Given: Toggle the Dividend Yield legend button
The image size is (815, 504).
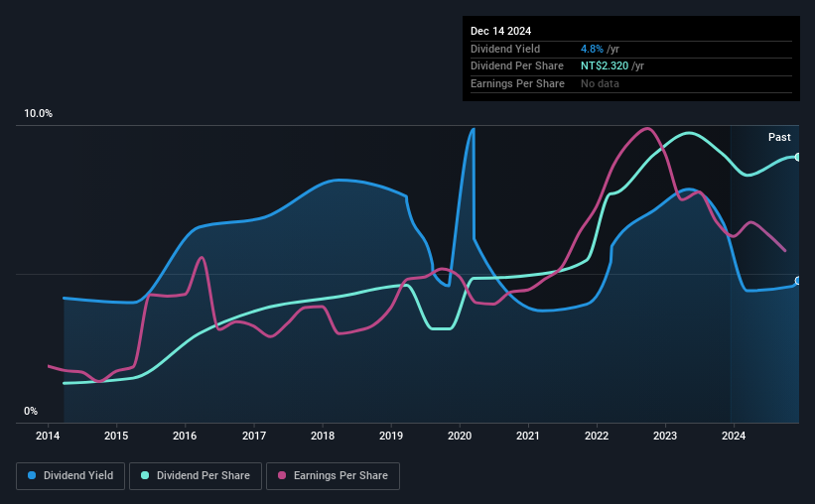Looking at the screenshot, I should pyautogui.click(x=70, y=476).
